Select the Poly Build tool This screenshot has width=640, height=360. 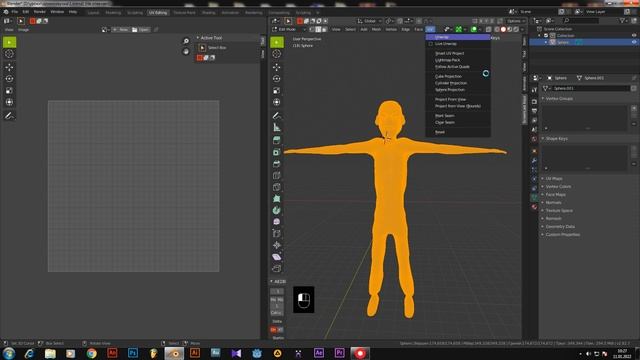(x=277, y=199)
